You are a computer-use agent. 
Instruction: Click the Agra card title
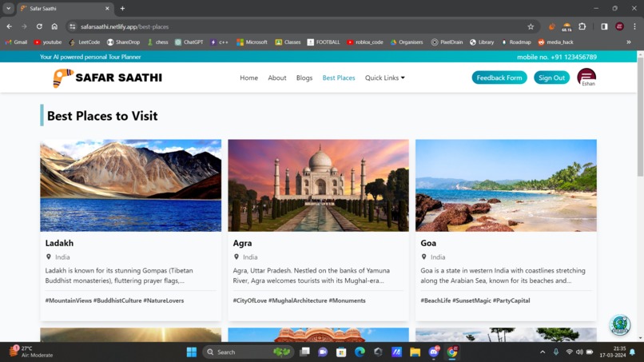[x=242, y=243]
